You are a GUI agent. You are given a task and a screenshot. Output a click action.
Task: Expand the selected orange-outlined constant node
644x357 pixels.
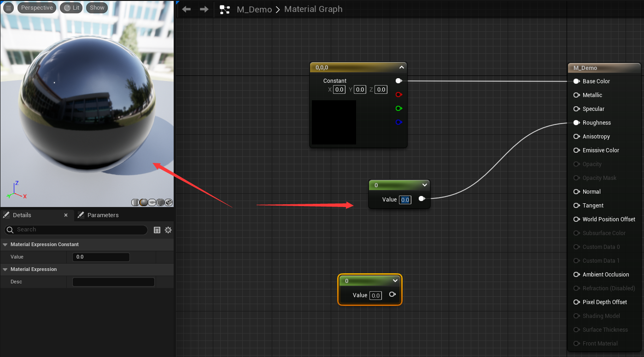395,281
